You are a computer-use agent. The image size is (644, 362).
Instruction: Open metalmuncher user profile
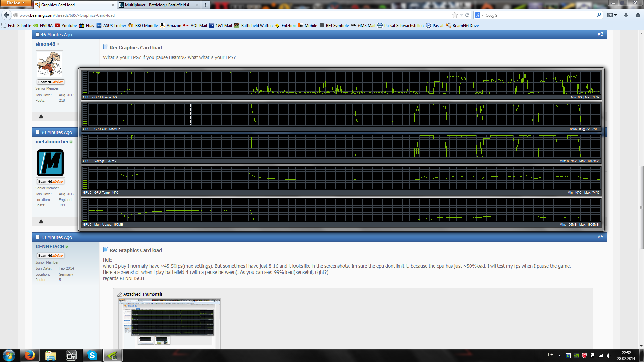coord(52,142)
